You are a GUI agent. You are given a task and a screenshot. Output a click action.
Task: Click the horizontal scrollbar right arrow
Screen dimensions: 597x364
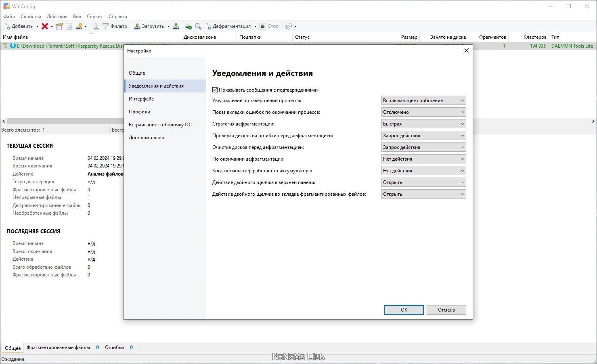click(593, 121)
